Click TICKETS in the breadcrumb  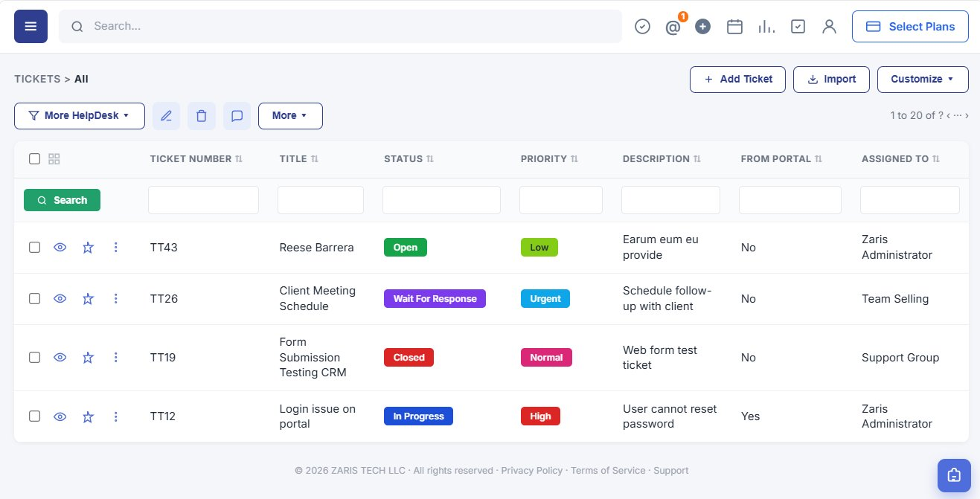[37, 79]
